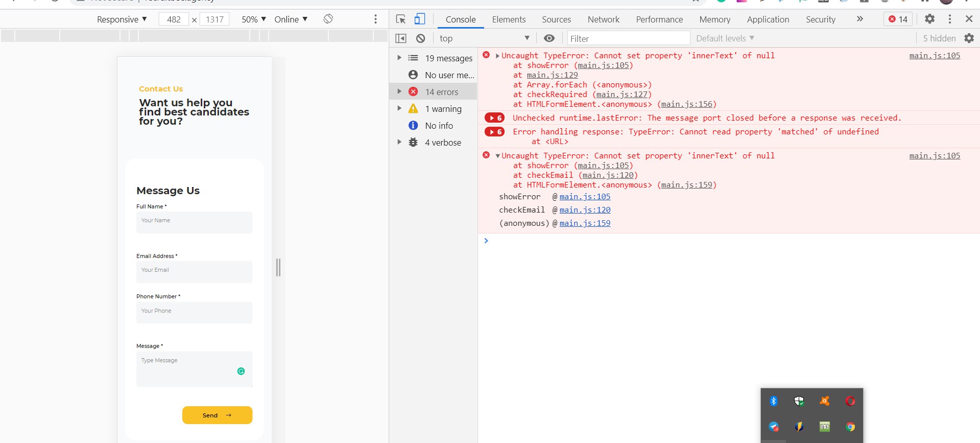Viewport: 980px width, 443px height.
Task: Switch to the Sources tab
Action: point(556,19)
